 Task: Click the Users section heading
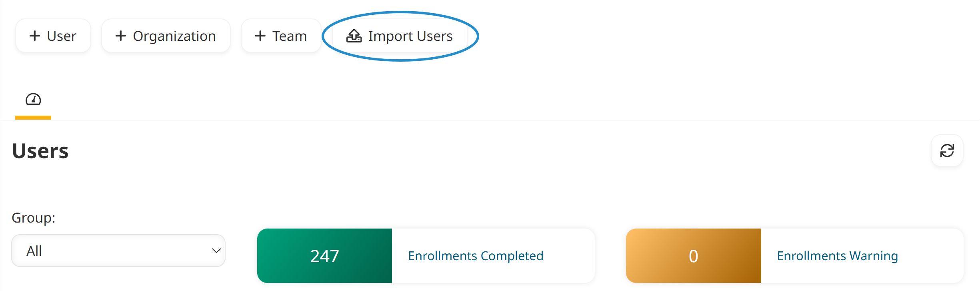[40, 151]
